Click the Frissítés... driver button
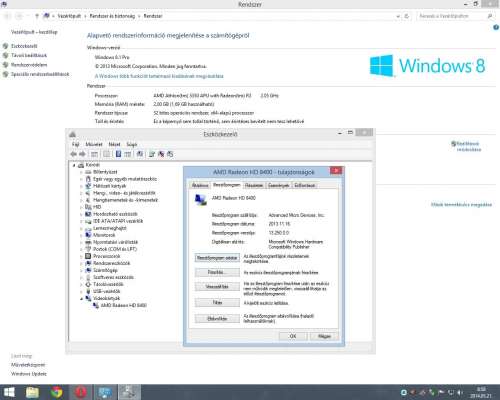This screenshot has height=400, width=500. coord(217,272)
